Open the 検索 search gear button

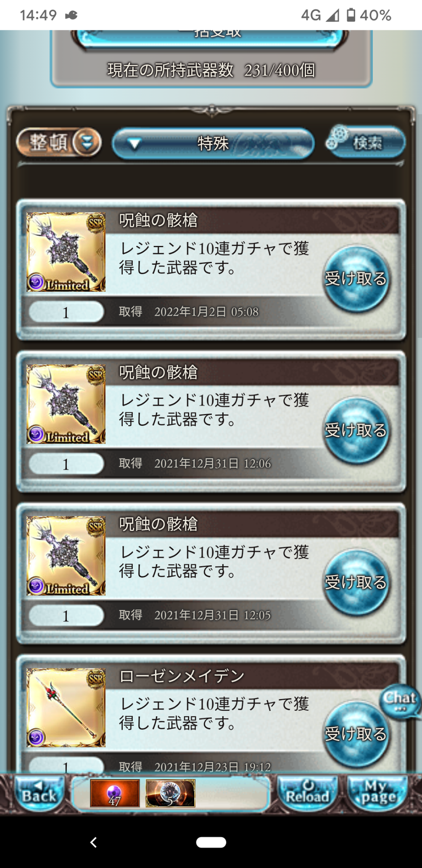point(366,142)
